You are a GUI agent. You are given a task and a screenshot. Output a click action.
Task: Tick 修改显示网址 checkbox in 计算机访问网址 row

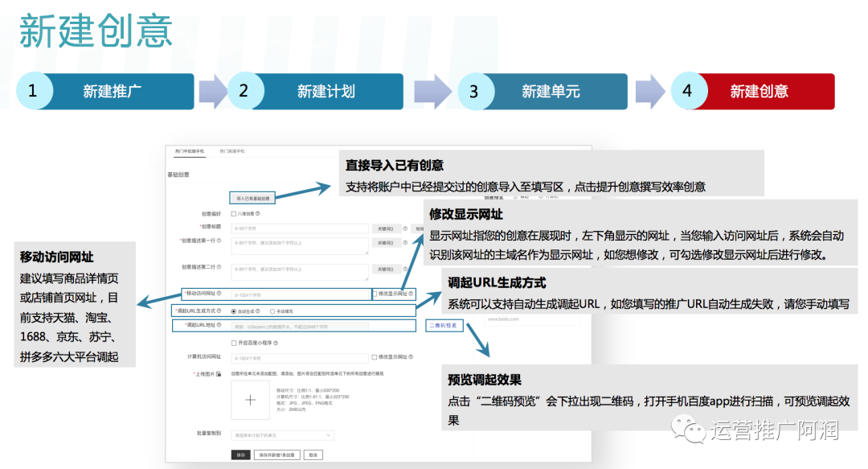[375, 357]
